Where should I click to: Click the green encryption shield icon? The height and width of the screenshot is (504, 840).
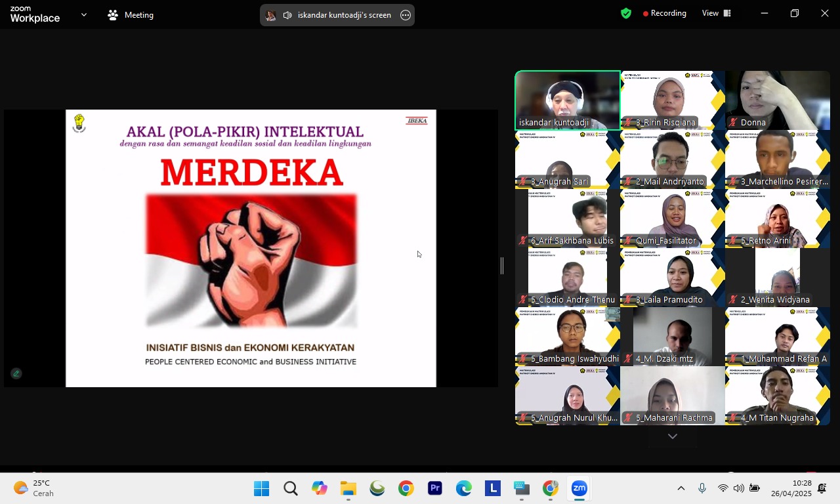click(626, 13)
